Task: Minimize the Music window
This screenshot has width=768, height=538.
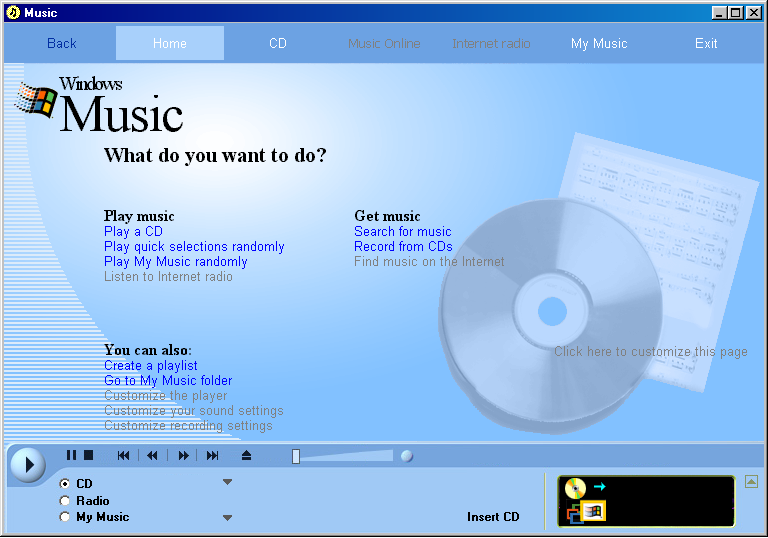Action: tap(719, 13)
